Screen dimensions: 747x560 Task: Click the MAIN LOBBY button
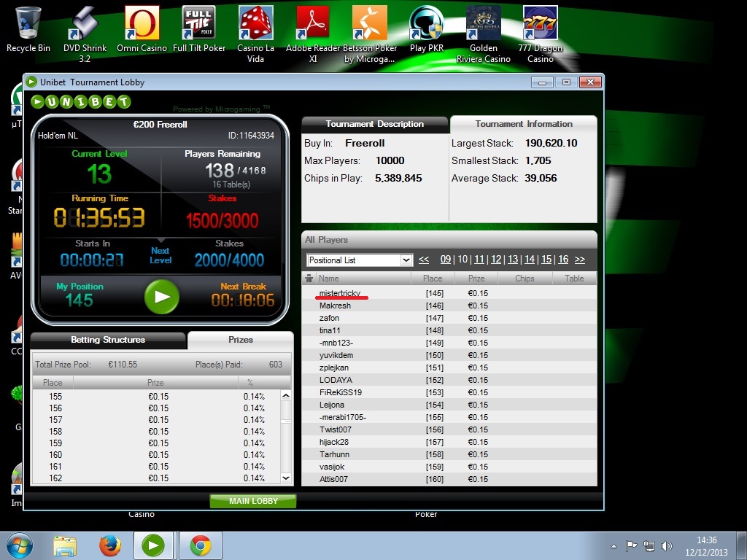tap(253, 501)
